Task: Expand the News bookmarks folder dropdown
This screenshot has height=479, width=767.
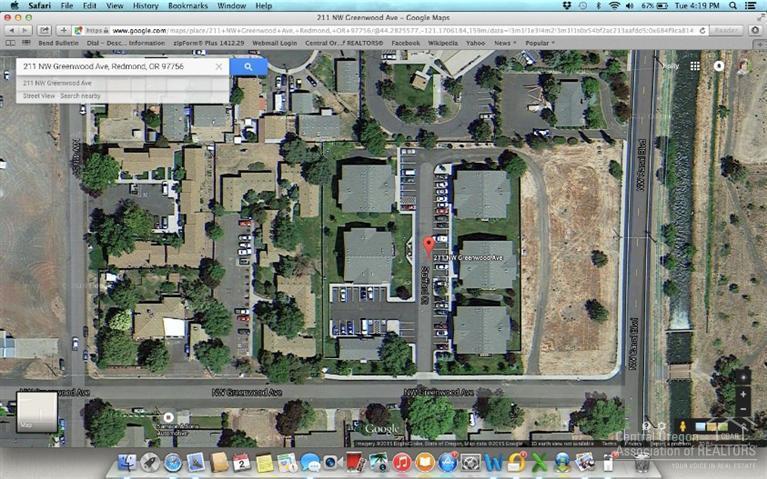Action: (x=505, y=43)
